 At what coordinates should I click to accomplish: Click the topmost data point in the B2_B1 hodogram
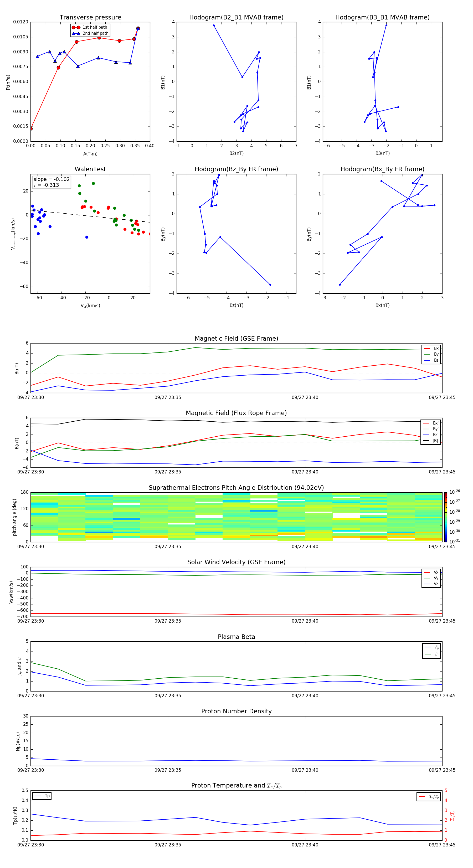coord(214,25)
